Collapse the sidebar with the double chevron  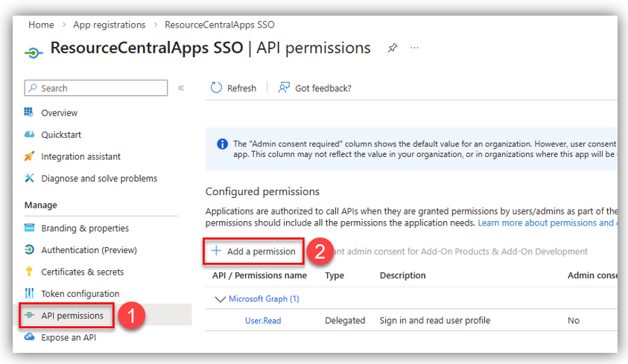click(181, 88)
